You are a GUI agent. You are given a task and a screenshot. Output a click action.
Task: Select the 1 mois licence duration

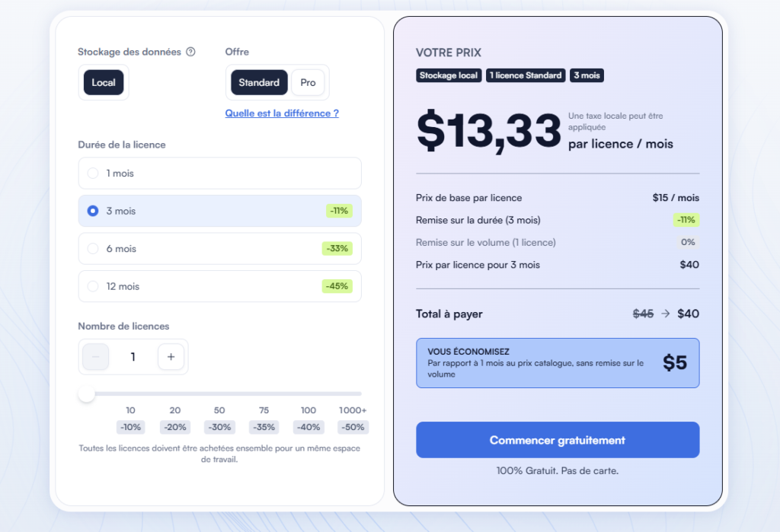[x=220, y=174]
